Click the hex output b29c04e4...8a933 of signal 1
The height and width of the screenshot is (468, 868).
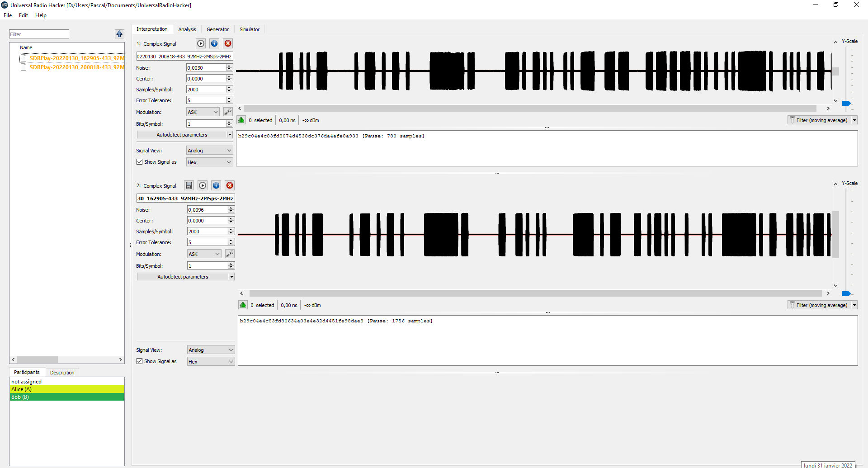[x=298, y=136]
